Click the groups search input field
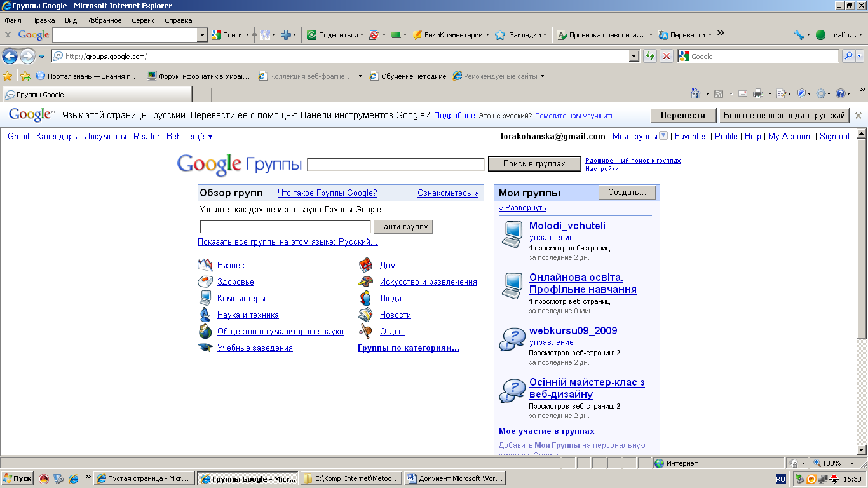 coord(396,165)
